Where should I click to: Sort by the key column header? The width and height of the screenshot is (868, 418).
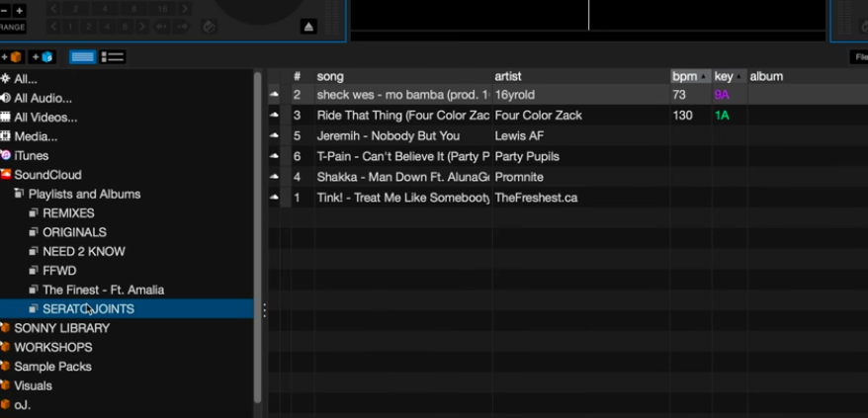click(730, 76)
